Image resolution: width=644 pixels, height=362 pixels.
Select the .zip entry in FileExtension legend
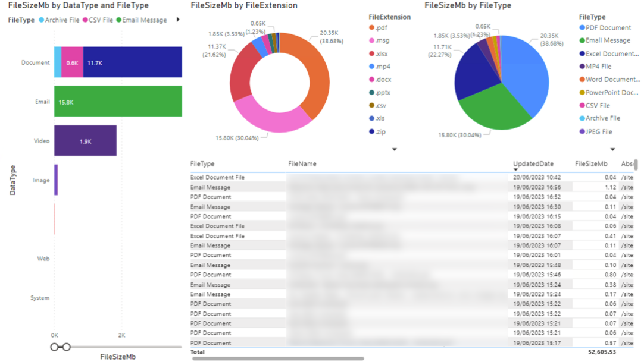(380, 132)
